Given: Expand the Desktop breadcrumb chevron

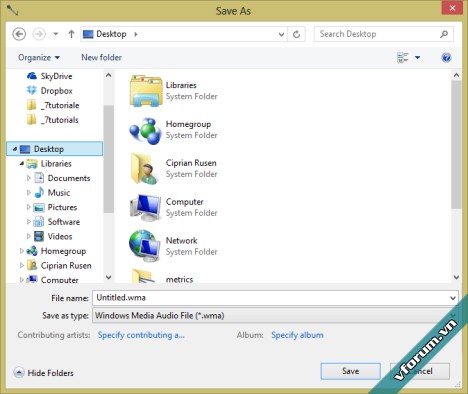Looking at the screenshot, I should coord(135,34).
